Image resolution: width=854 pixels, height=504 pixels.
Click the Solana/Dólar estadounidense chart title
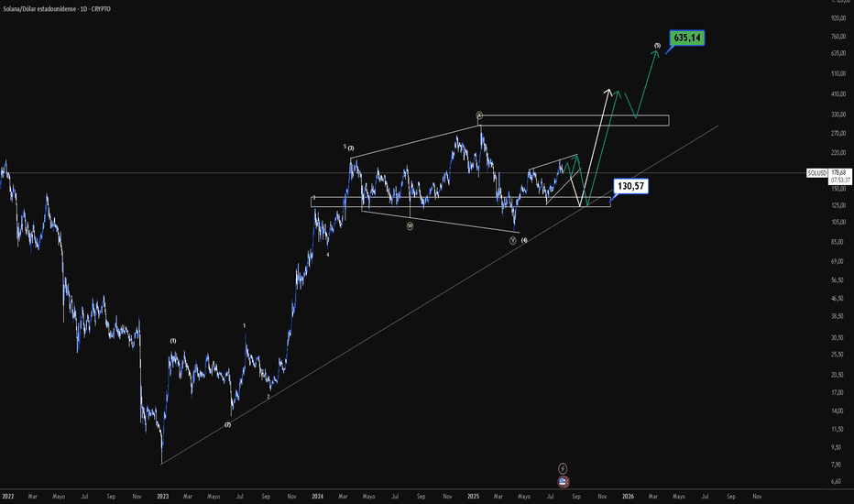tap(57, 9)
